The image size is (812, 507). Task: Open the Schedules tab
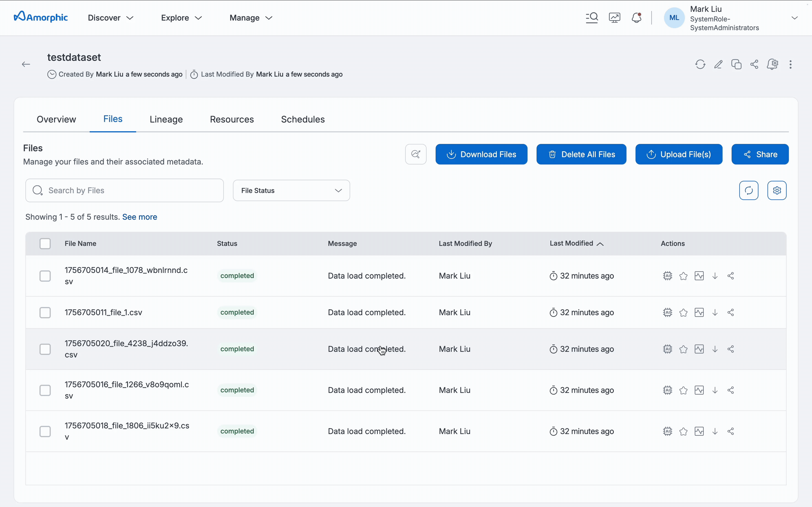click(x=303, y=119)
